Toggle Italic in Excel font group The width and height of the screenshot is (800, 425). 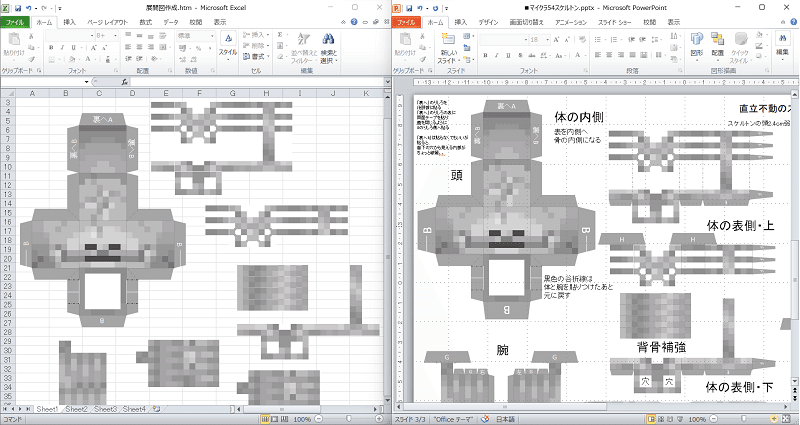click(62, 47)
